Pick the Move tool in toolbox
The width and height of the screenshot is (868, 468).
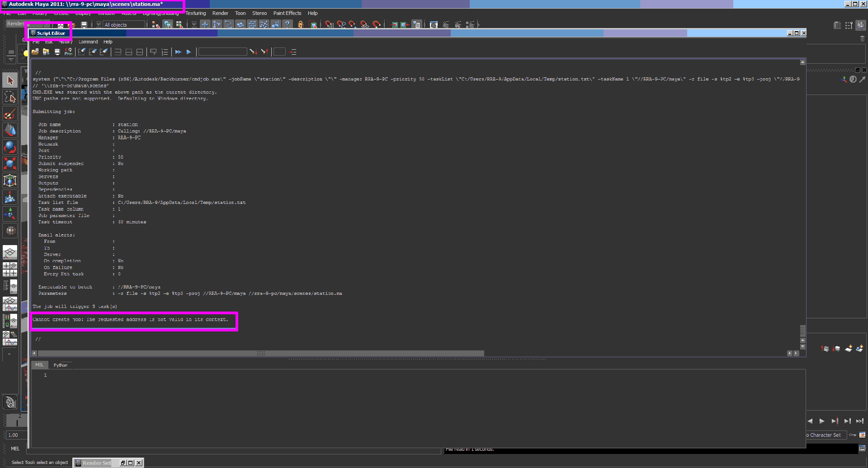(10, 131)
